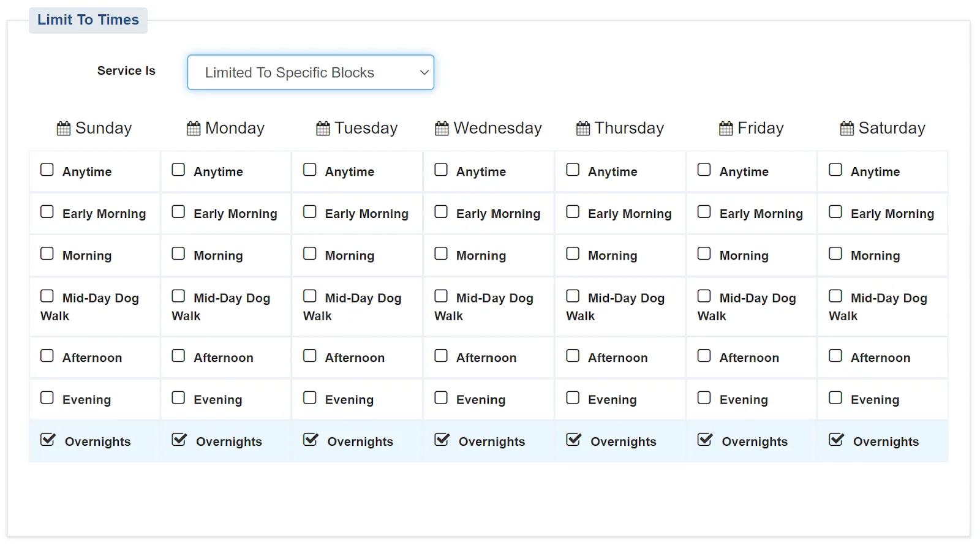Enable Tuesday Mid-Day Dog Walk checkbox
The image size is (980, 545).
(x=310, y=296)
